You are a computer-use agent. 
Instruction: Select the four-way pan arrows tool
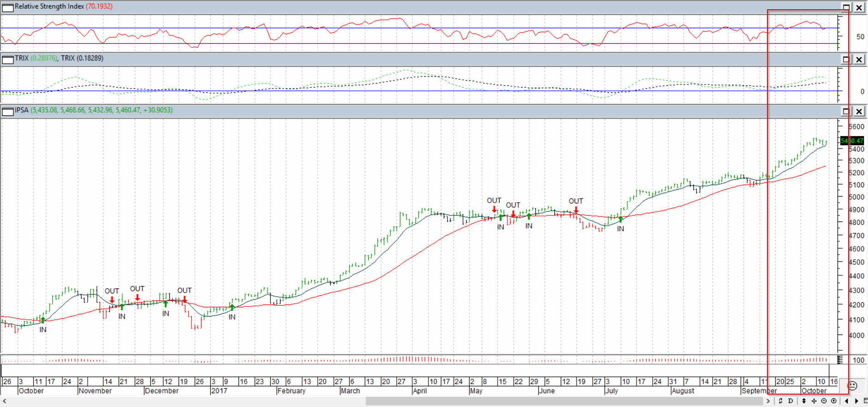[814, 401]
